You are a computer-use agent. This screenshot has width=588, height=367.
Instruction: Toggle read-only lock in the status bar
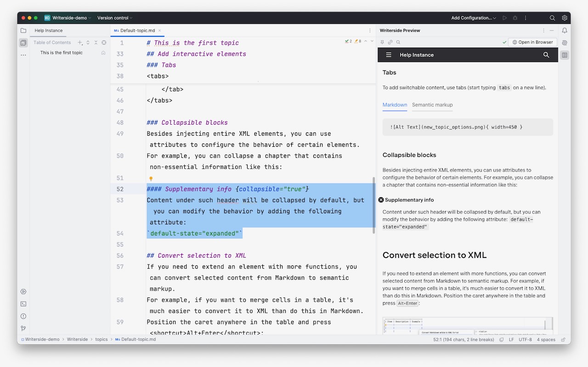(563, 339)
